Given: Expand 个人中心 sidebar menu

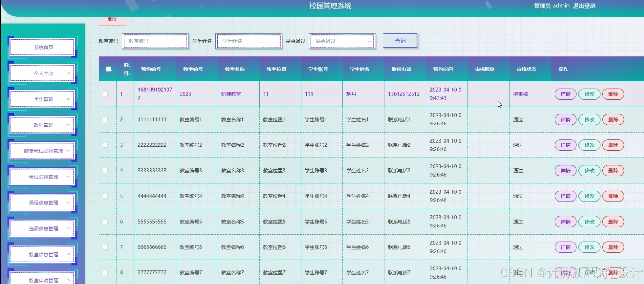Looking at the screenshot, I should (43, 73).
